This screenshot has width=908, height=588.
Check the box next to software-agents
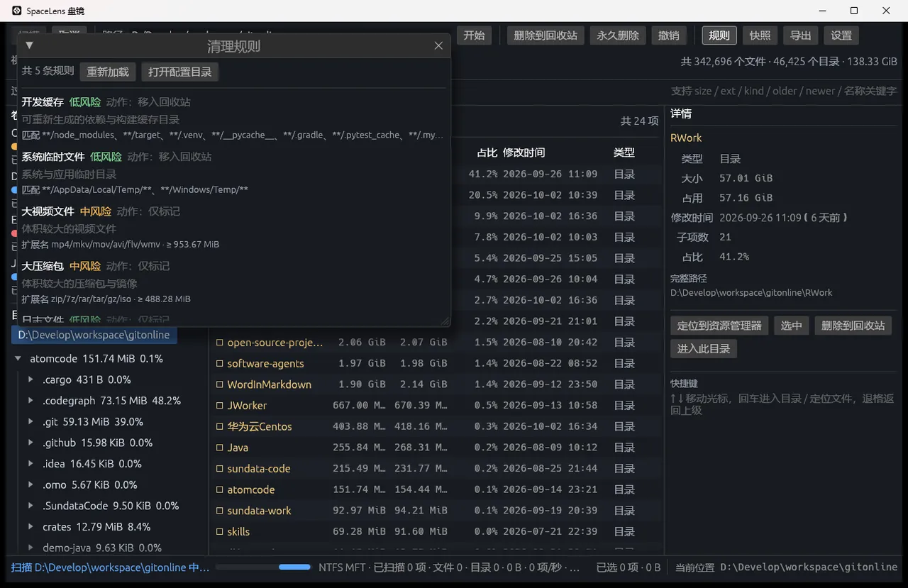(x=220, y=364)
